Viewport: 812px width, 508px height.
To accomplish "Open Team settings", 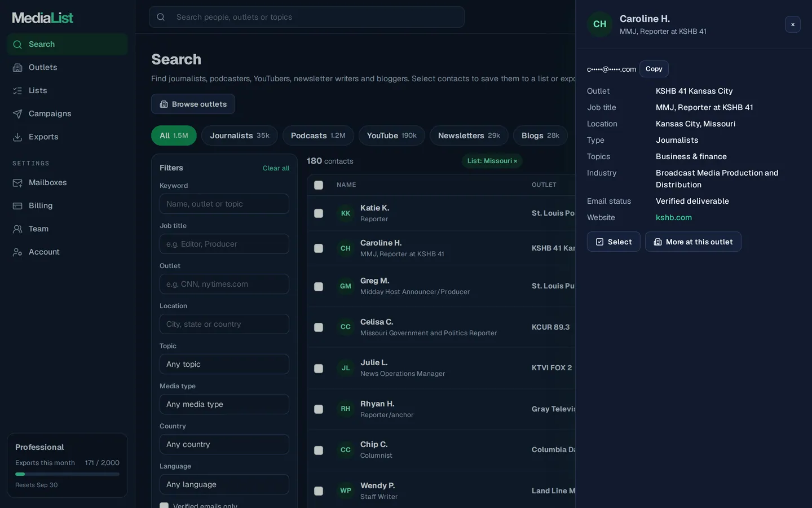I will pos(67,229).
